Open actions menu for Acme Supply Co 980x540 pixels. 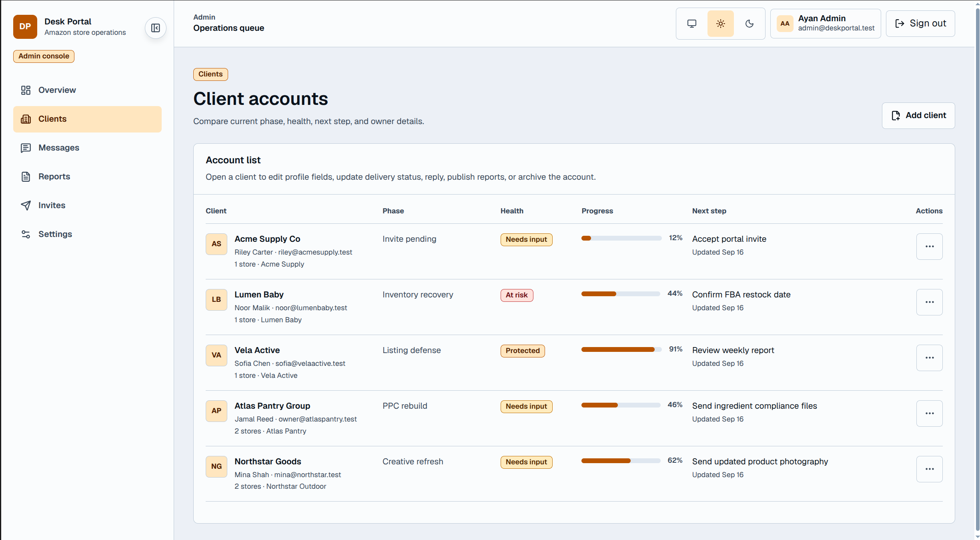pos(929,247)
